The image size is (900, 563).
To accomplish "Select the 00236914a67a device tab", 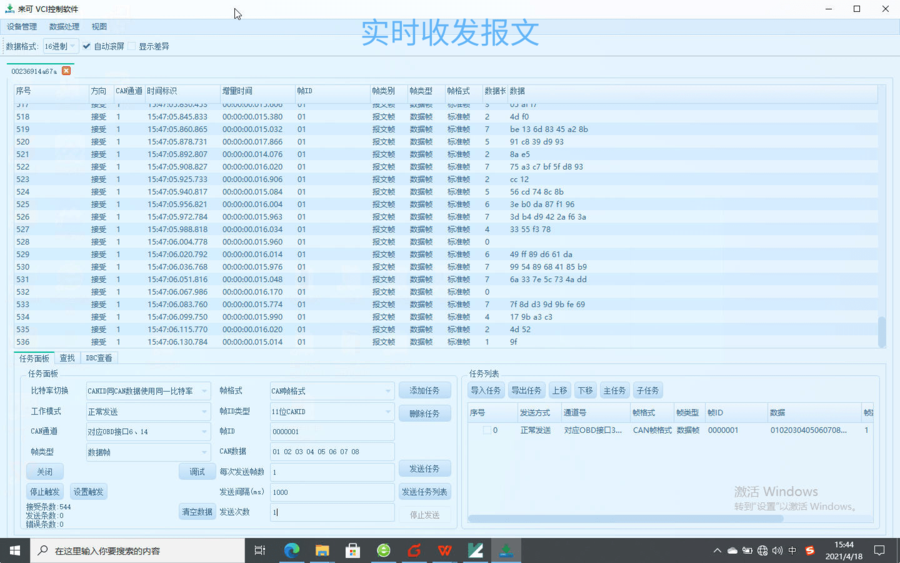I will (34, 71).
